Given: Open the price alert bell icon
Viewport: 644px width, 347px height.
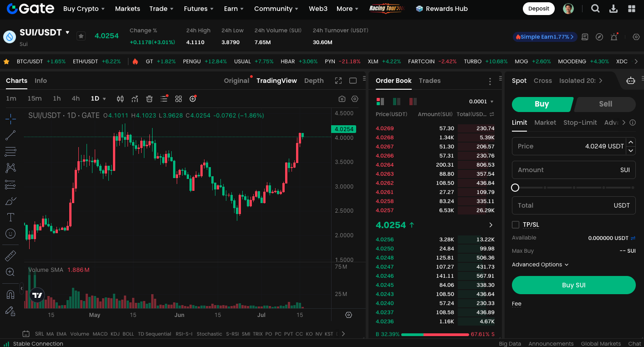Looking at the screenshot, I should 614,37.
